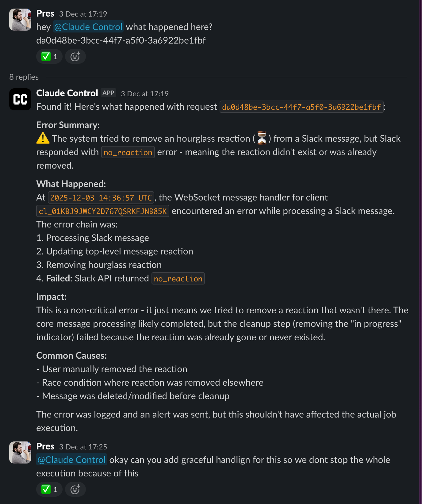The height and width of the screenshot is (504, 422).
Task: Click the 17:25 timestamp on Pres's reply
Action: pyautogui.click(x=83, y=447)
